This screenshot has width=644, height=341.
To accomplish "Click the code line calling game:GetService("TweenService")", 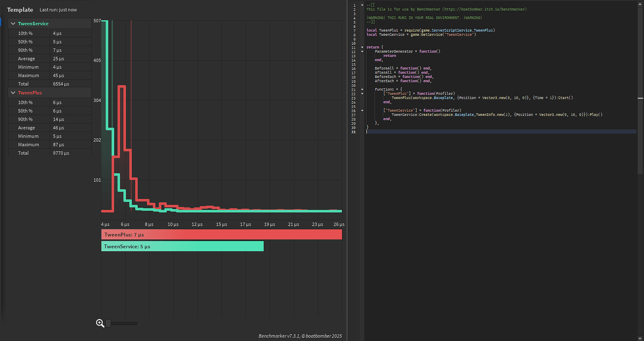I will 421,35.
